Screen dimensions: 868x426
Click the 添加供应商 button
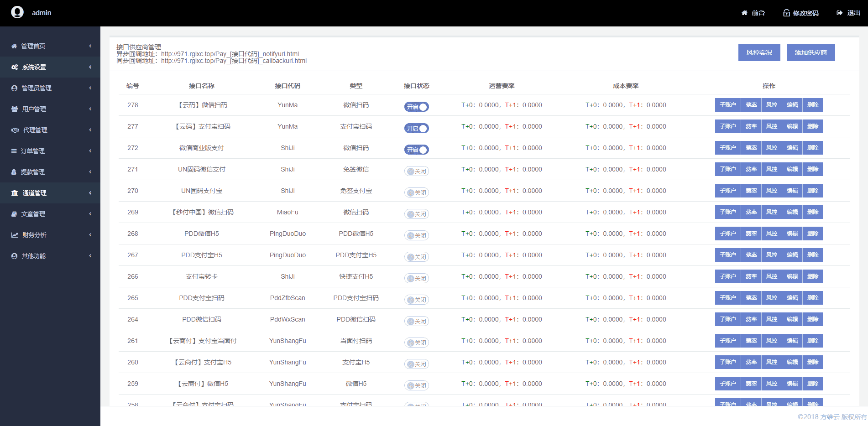pyautogui.click(x=810, y=52)
